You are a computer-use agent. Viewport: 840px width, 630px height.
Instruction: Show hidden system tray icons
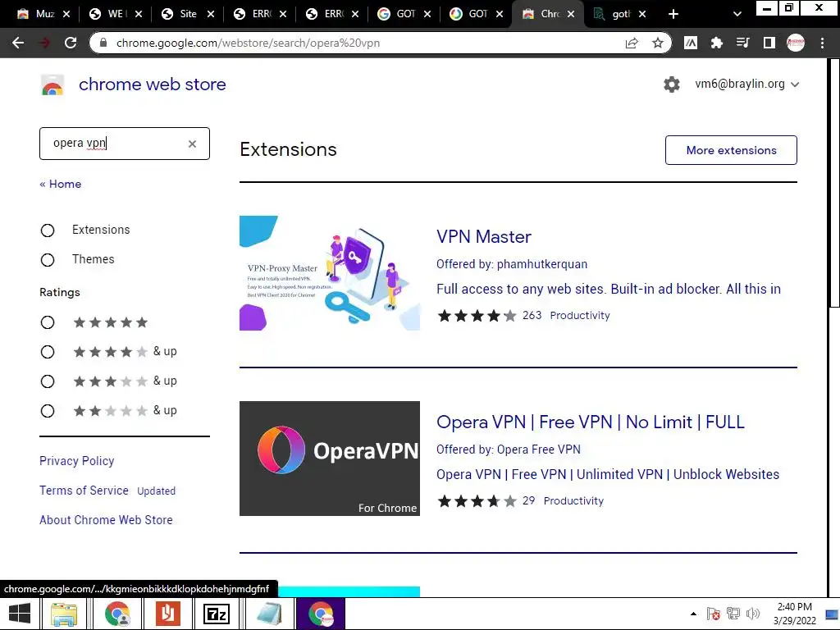(694, 614)
